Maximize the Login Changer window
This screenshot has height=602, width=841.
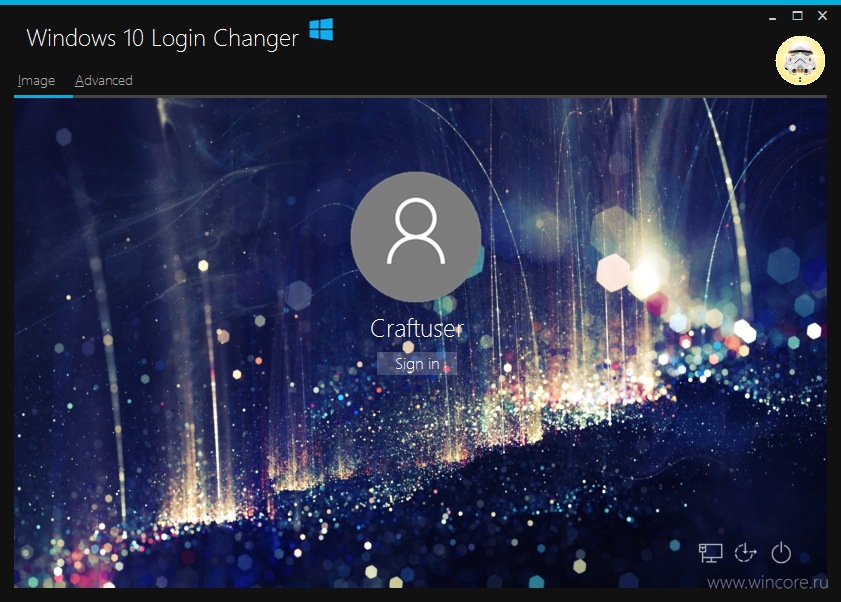(798, 16)
